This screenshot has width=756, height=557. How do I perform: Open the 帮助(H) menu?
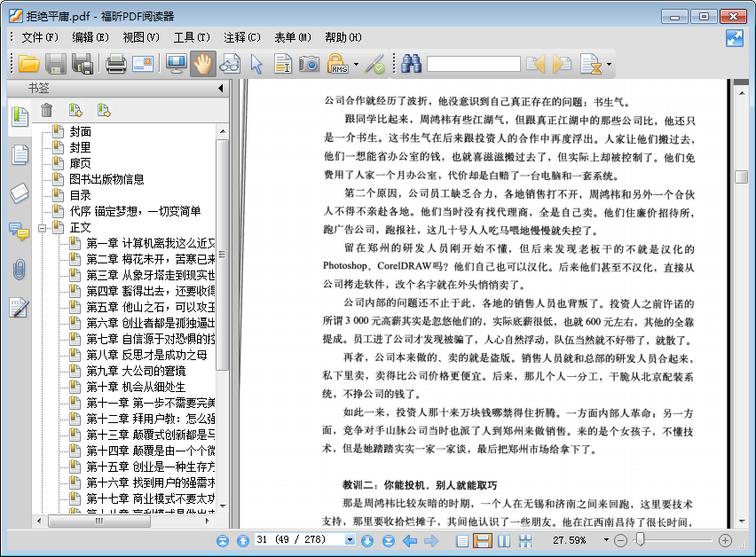click(x=343, y=37)
